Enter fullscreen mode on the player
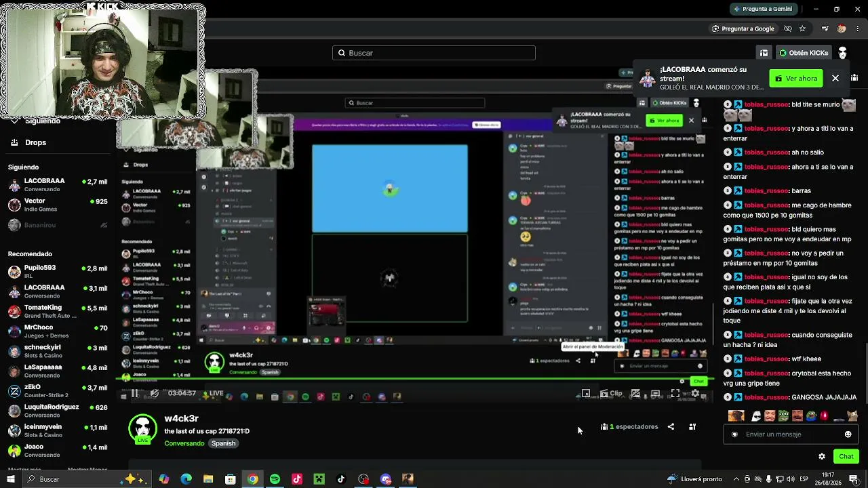The width and height of the screenshot is (868, 488). point(675,393)
